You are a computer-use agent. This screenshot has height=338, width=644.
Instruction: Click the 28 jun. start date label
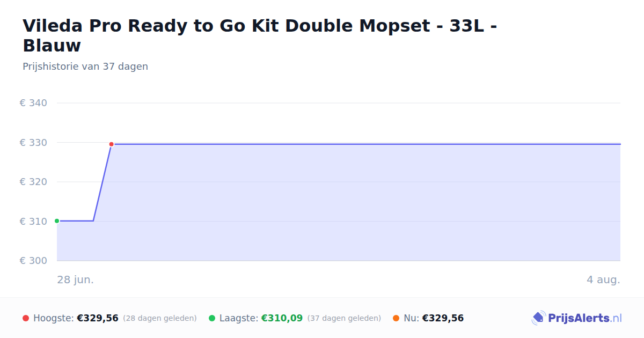pyautogui.click(x=76, y=280)
